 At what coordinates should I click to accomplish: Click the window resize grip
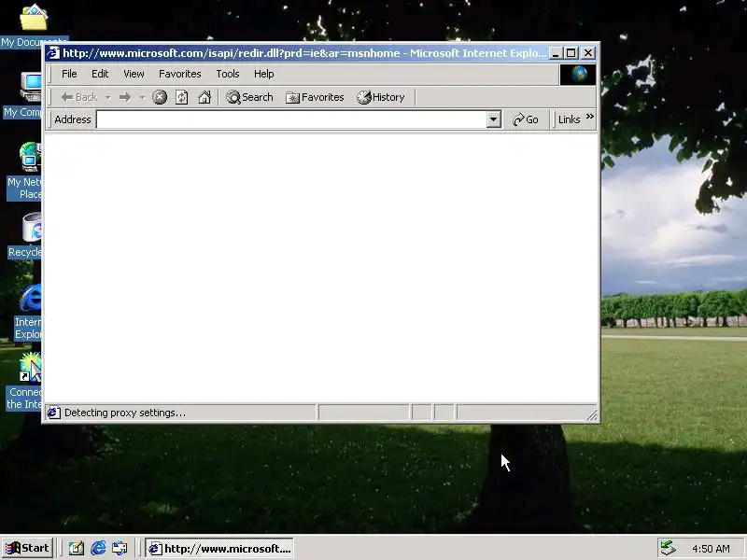point(592,415)
